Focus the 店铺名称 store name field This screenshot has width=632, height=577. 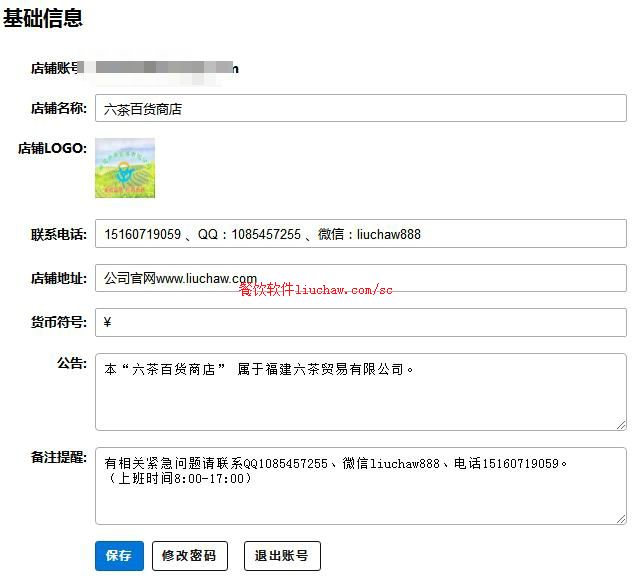pos(360,109)
